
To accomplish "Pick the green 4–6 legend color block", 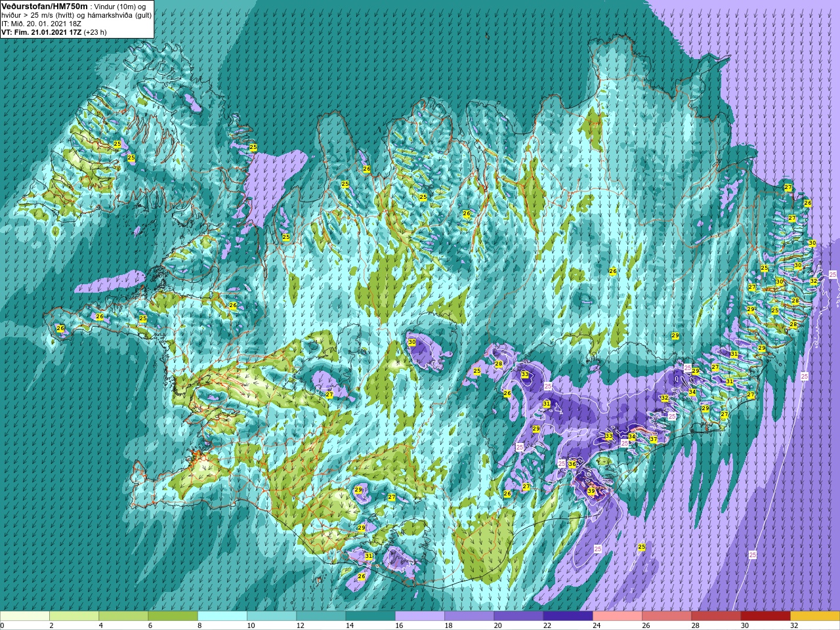I will tap(123, 616).
